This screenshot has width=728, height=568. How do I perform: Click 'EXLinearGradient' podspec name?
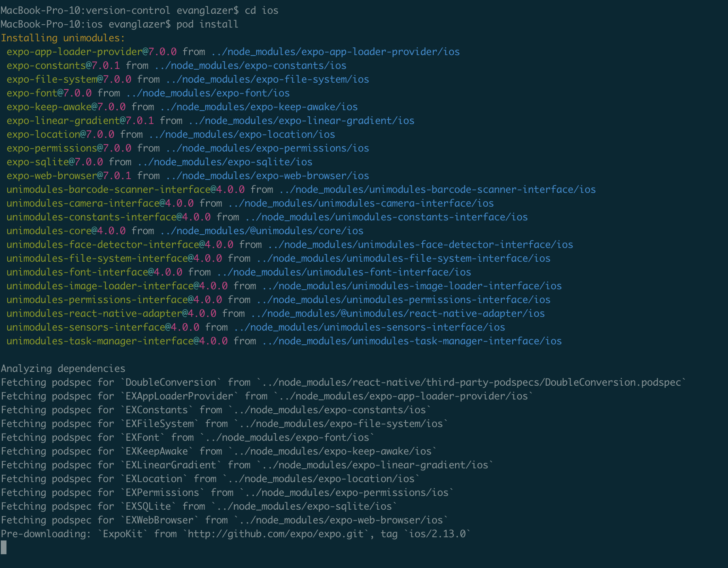tap(171, 465)
